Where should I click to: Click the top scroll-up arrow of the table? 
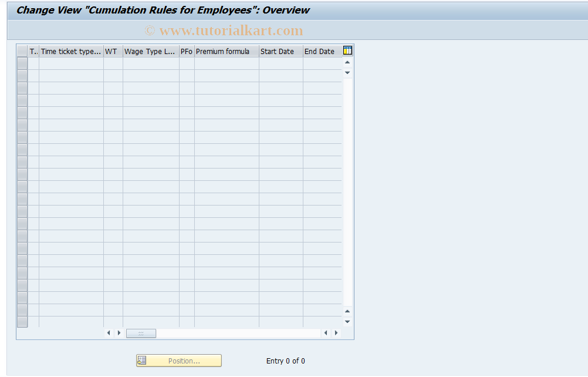point(347,62)
